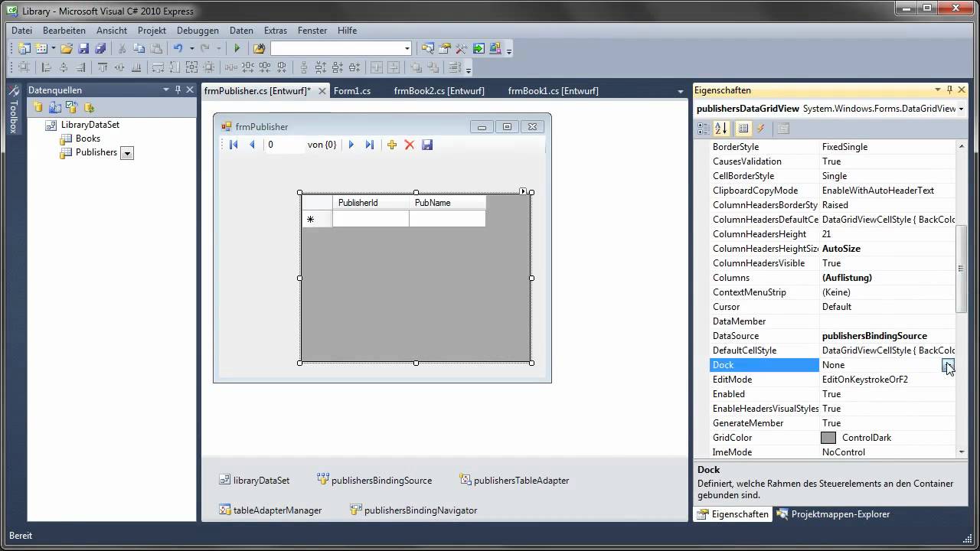
Task: Select the Columns property row
Action: (x=833, y=278)
